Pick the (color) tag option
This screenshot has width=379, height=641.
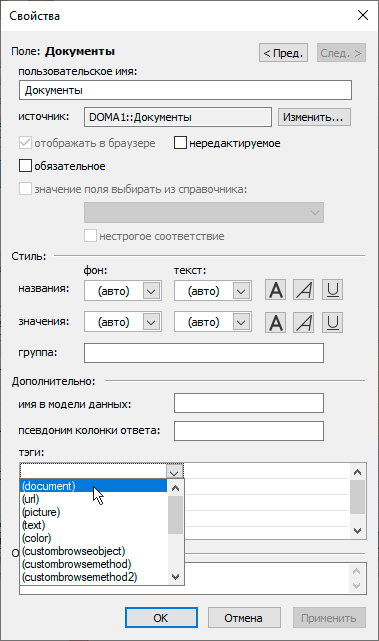click(94, 538)
